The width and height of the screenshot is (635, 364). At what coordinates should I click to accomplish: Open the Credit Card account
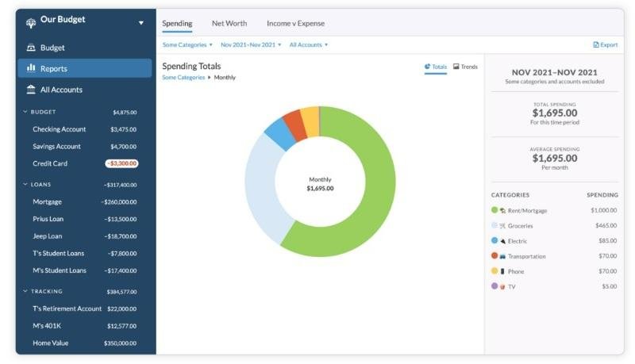pos(85,163)
